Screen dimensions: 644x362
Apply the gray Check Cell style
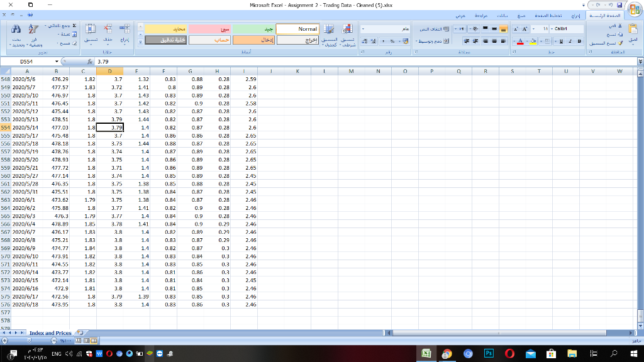[165, 40]
